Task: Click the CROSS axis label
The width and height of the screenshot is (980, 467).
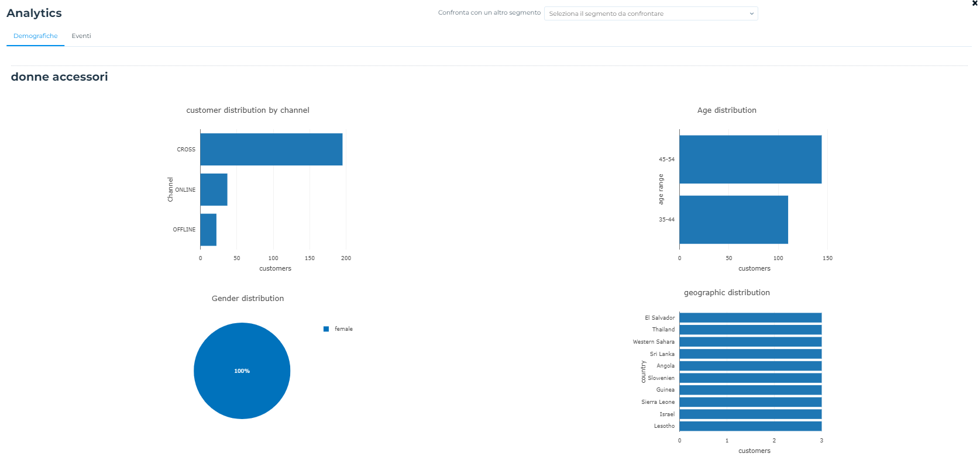Action: pyautogui.click(x=186, y=150)
